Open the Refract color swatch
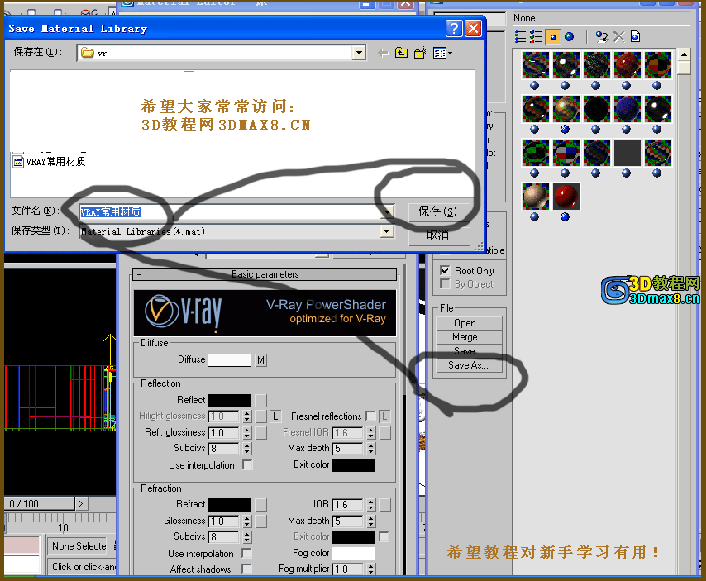706x581 pixels. tap(229, 505)
